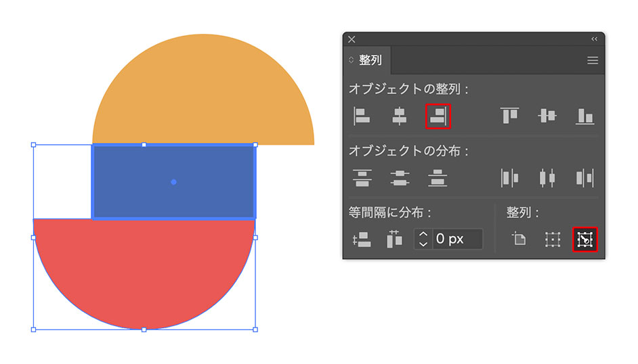Collapse the panel with the double-arrow icon
638x364 pixels.
coord(595,39)
